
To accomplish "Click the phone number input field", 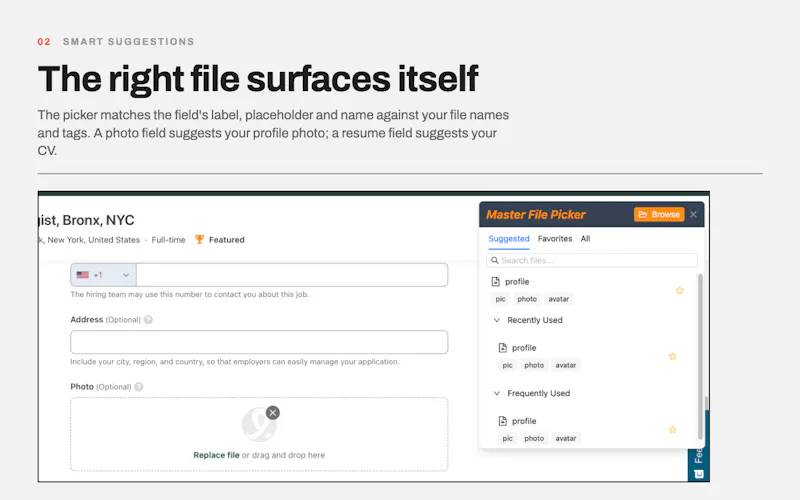I will (x=292, y=275).
